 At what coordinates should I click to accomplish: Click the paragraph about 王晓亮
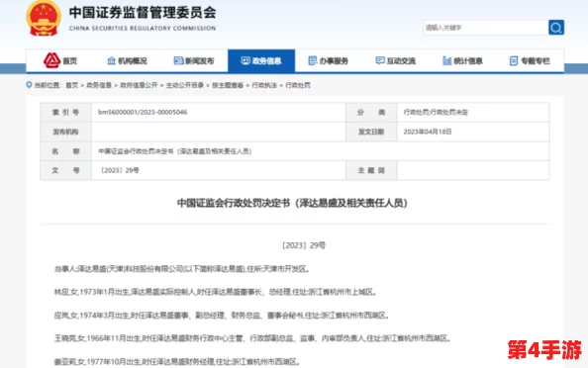coord(252,338)
